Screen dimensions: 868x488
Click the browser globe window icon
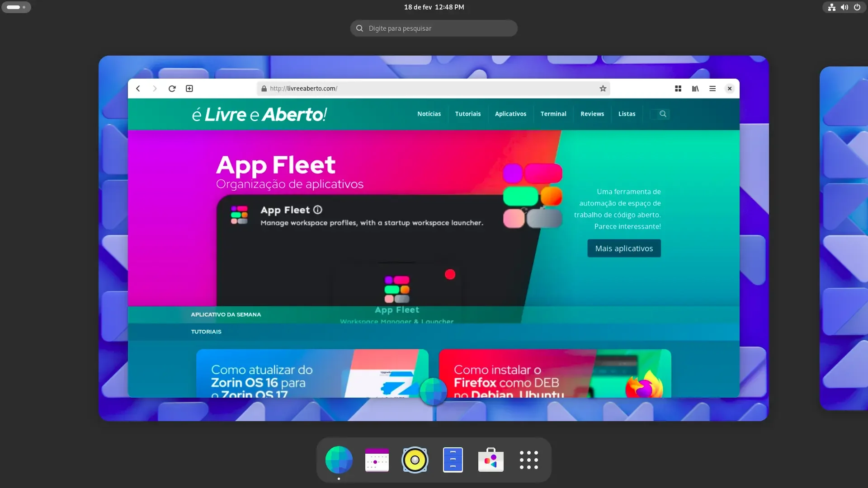click(433, 391)
